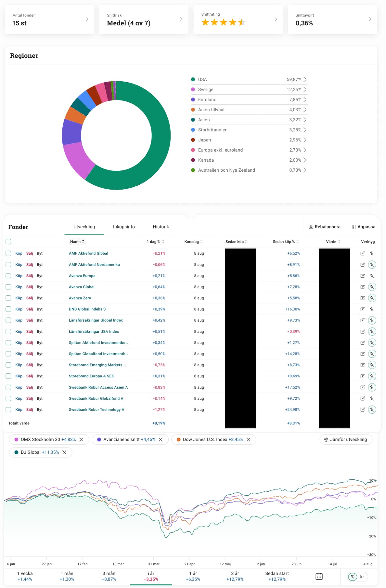386x588 pixels.
Task: Open the Historik tab
Action: click(x=161, y=227)
